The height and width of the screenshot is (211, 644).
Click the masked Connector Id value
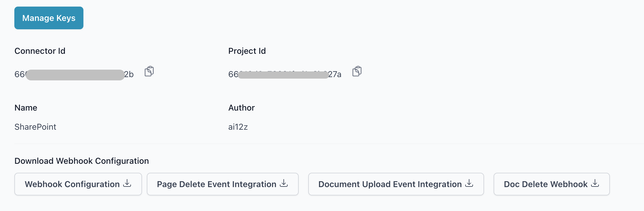tap(74, 74)
